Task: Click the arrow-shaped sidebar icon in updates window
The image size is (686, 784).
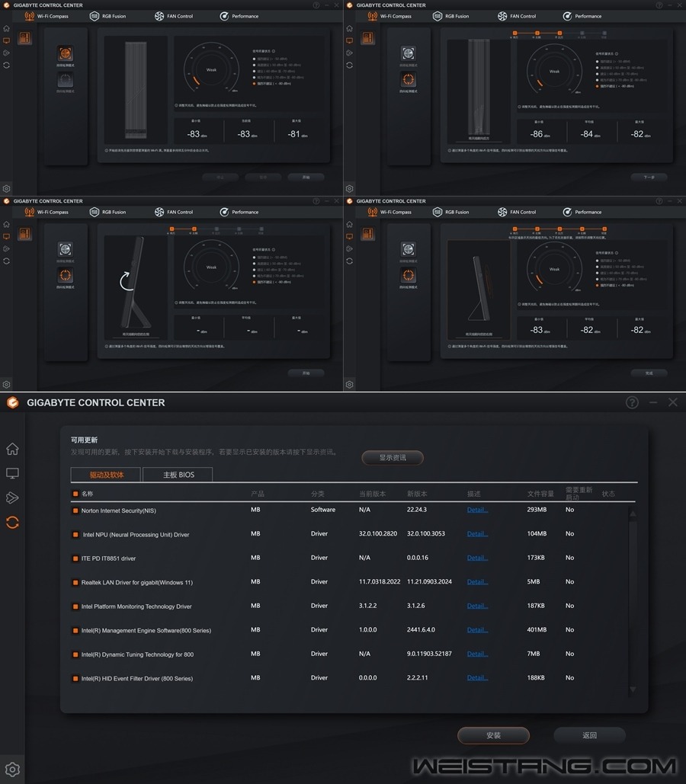Action: tap(12, 498)
